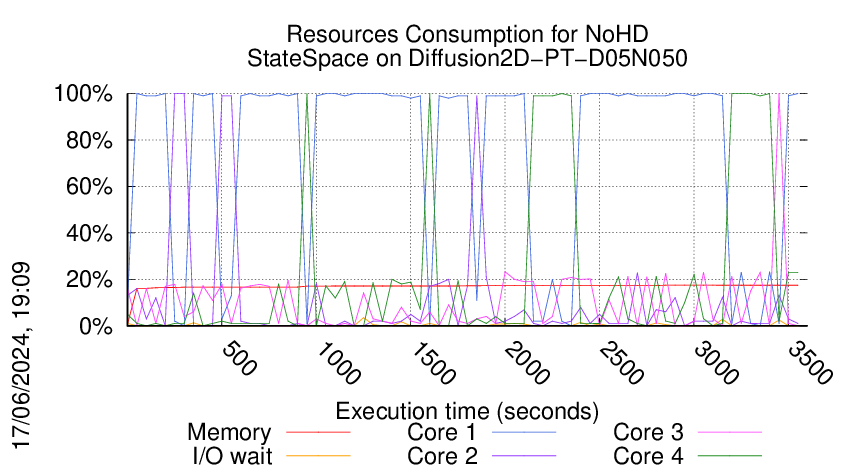850x475 pixels.
Task: Click the '0%' y-axis label
Action: point(95,326)
